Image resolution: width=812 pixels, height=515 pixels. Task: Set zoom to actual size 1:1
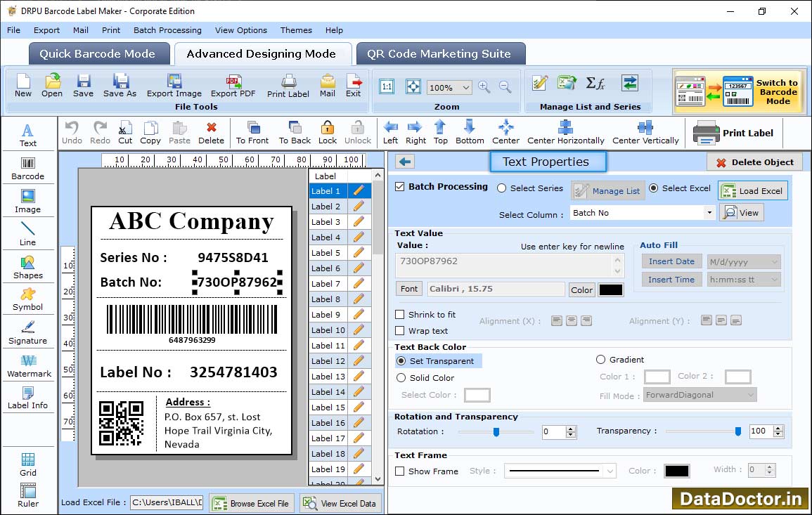point(387,86)
